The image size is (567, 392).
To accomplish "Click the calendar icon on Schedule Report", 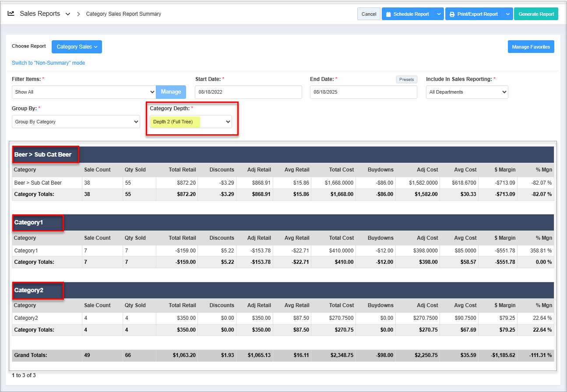I will point(388,14).
